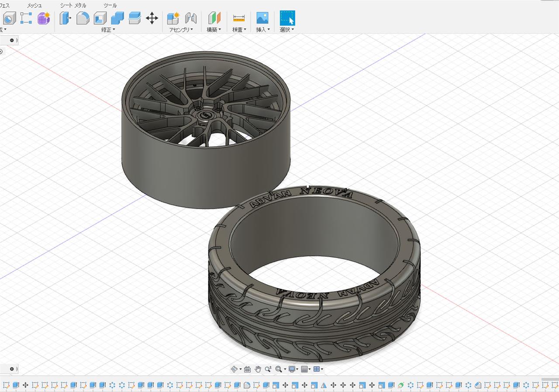Open the アセンブリ dropdown menu

click(x=181, y=30)
